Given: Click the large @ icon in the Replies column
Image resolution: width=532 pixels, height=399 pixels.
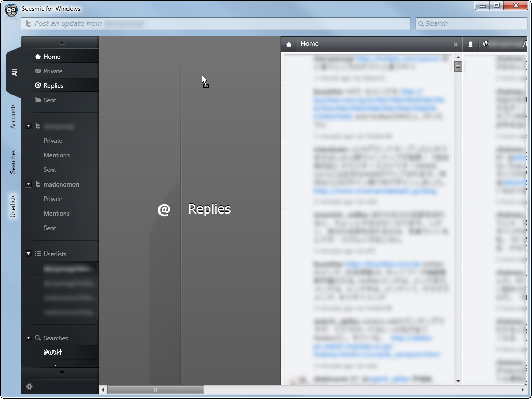Looking at the screenshot, I should (164, 210).
